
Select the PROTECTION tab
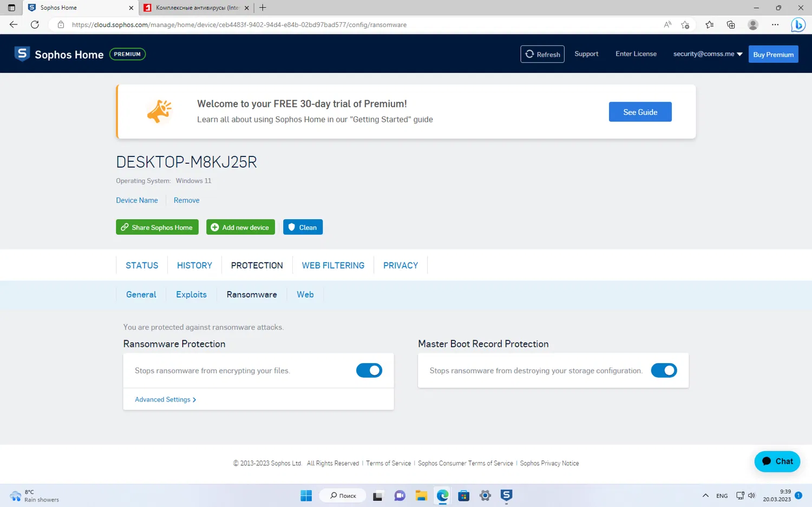(x=257, y=266)
